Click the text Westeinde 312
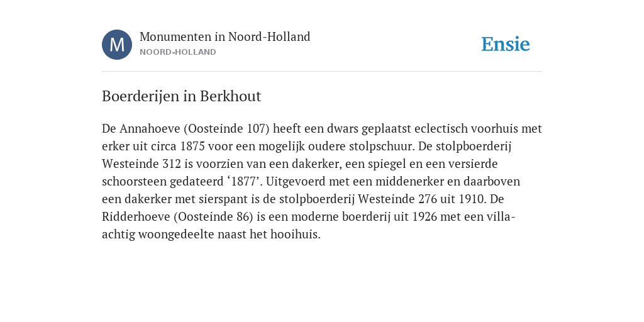 (142, 164)
